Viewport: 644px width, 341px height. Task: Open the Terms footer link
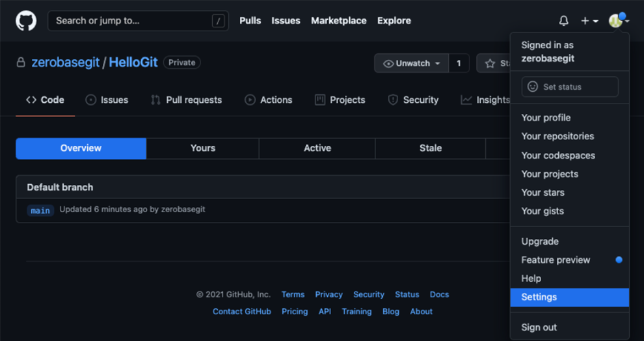(x=293, y=295)
